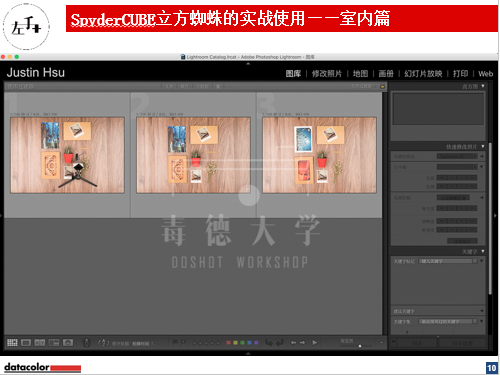Select previous photo arrow
This screenshot has height=375, width=500.
coord(293,342)
